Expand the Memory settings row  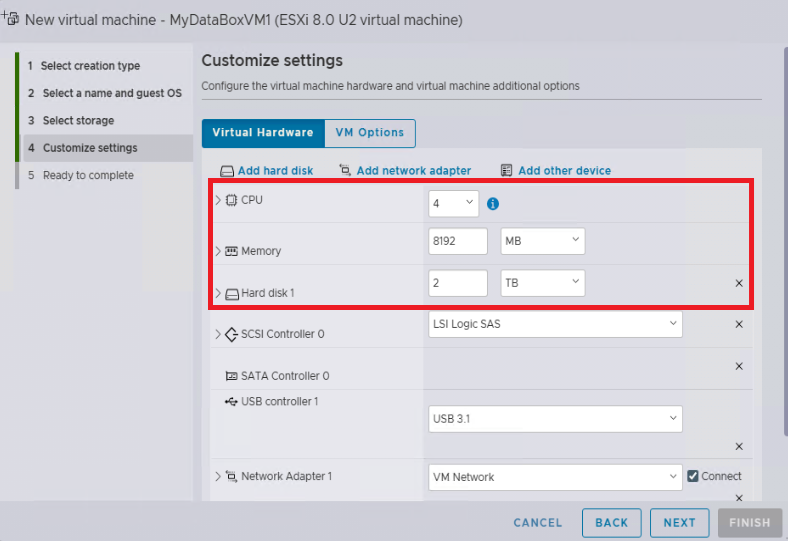pyautogui.click(x=218, y=251)
